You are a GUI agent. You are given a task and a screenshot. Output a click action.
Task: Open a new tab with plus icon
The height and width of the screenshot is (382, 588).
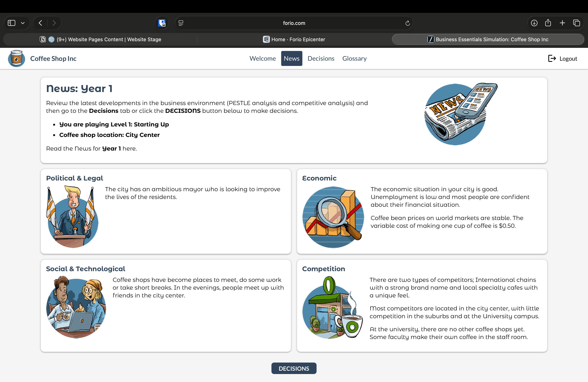pyautogui.click(x=562, y=23)
